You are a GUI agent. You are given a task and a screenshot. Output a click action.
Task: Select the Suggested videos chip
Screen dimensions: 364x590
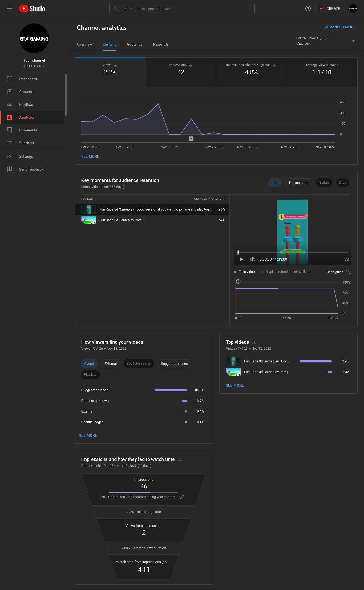[174, 364]
